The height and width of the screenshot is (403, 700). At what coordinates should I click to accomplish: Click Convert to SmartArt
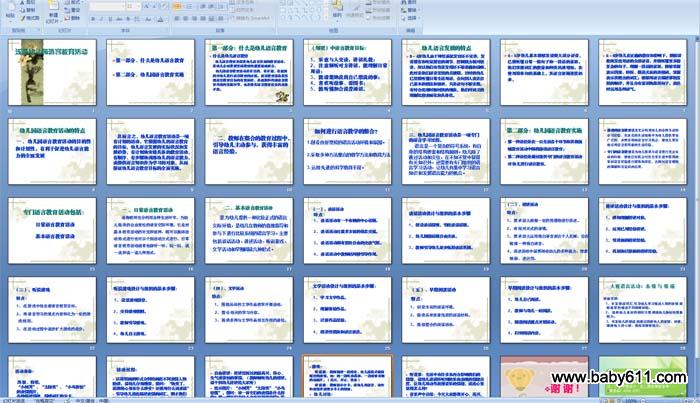(x=250, y=18)
